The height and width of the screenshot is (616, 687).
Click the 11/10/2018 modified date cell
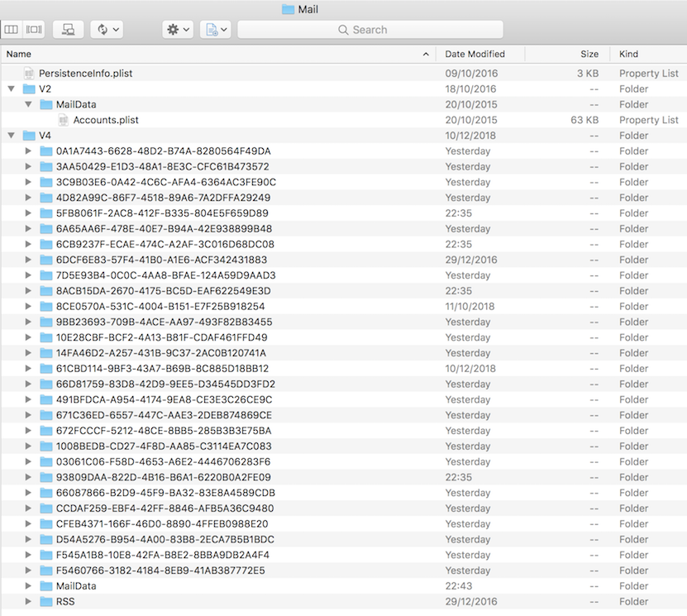pyautogui.click(x=470, y=306)
